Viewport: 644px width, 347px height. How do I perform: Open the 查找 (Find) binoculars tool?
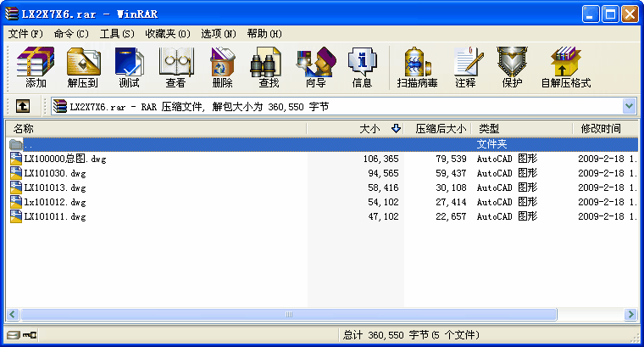pyautogui.click(x=269, y=67)
